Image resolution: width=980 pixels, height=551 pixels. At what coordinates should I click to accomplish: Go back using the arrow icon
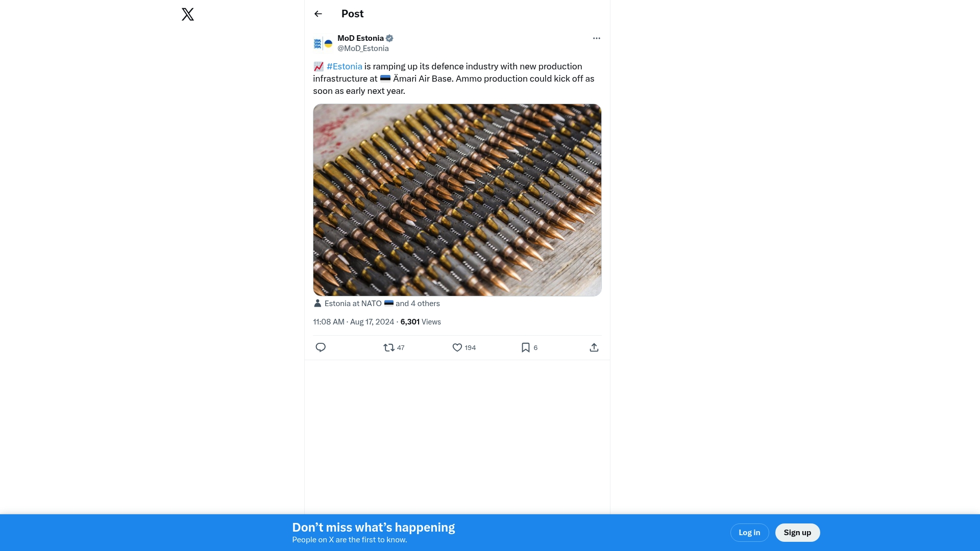click(318, 14)
